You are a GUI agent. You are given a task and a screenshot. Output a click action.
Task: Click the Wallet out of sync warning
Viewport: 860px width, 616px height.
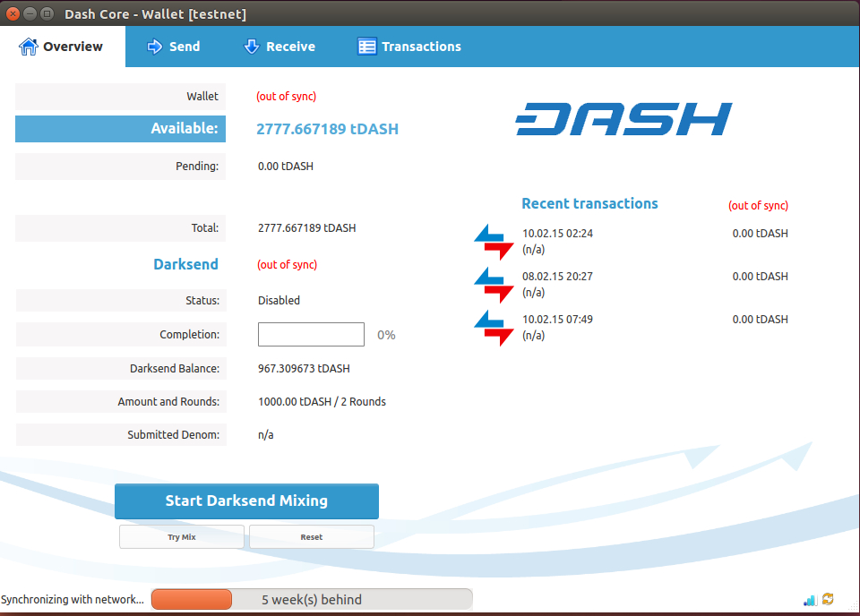pyautogui.click(x=287, y=97)
